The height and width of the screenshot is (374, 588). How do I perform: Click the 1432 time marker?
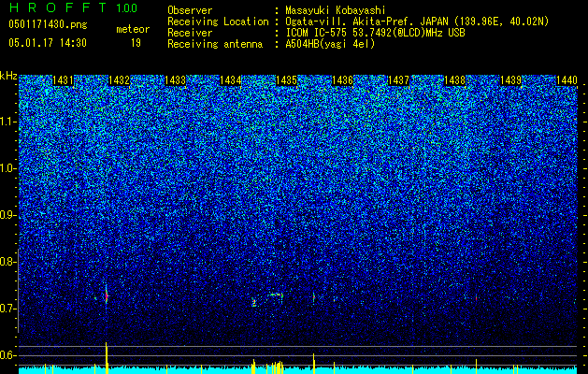(120, 80)
